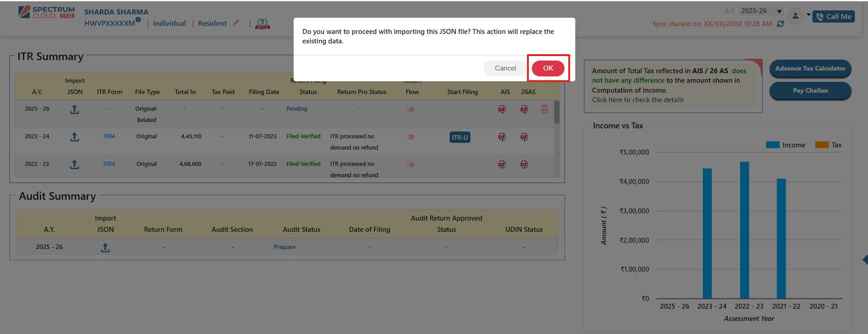Click the Prepare audit status link
Image resolution: width=868 pixels, height=334 pixels.
tap(285, 247)
